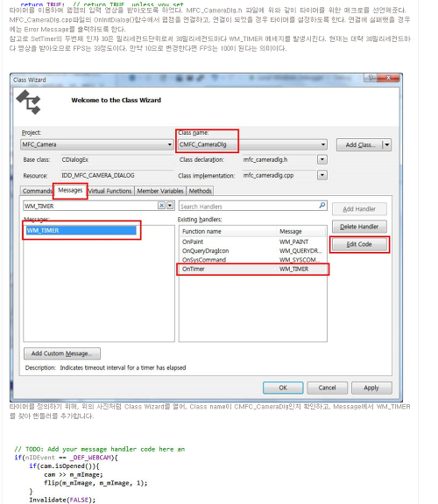Open the Virtual Functions tab
The height and width of the screenshot is (504, 438).
[x=110, y=191]
